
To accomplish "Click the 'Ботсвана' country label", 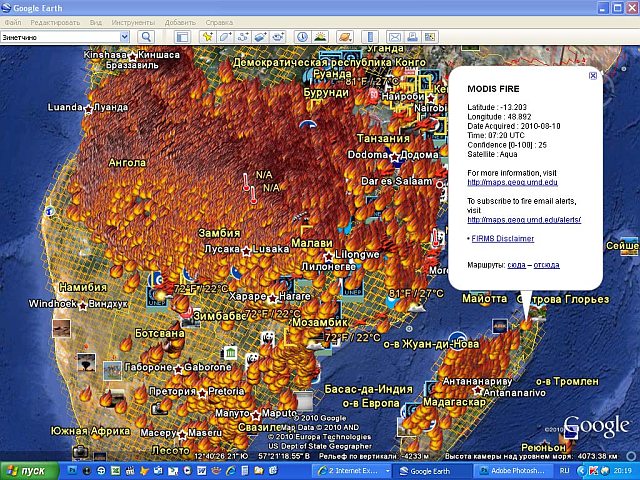I will click(160, 333).
